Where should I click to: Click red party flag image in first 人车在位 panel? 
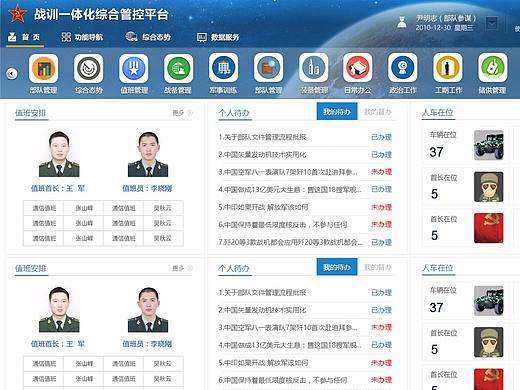pos(489,228)
